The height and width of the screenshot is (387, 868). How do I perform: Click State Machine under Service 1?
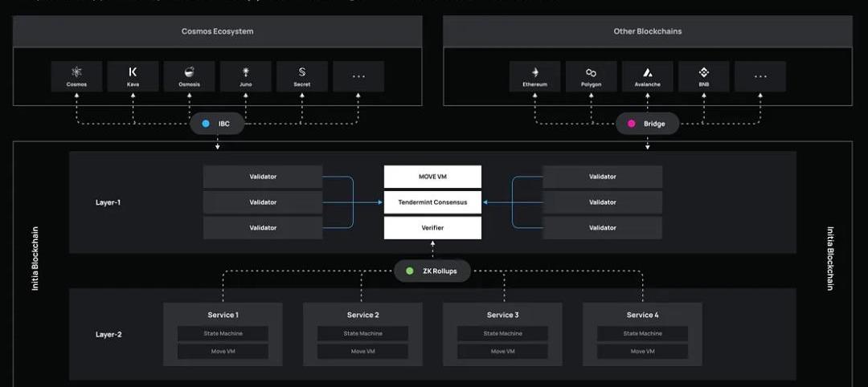[223, 333]
